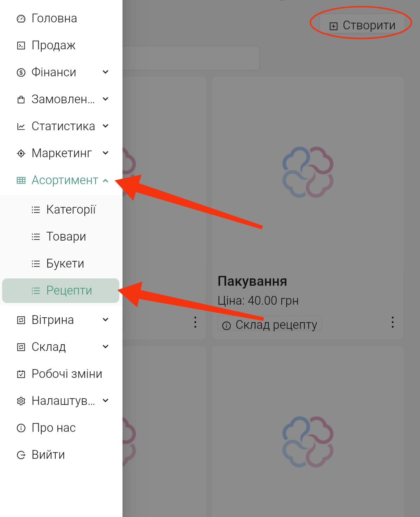The image size is (420, 517).
Task: Expand the Фінанси submenu chevron
Action: [x=106, y=72]
